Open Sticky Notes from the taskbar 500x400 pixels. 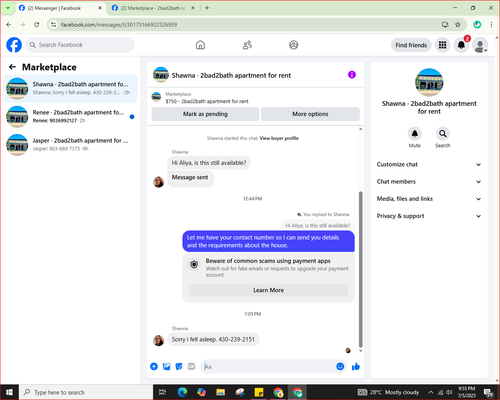(259, 392)
